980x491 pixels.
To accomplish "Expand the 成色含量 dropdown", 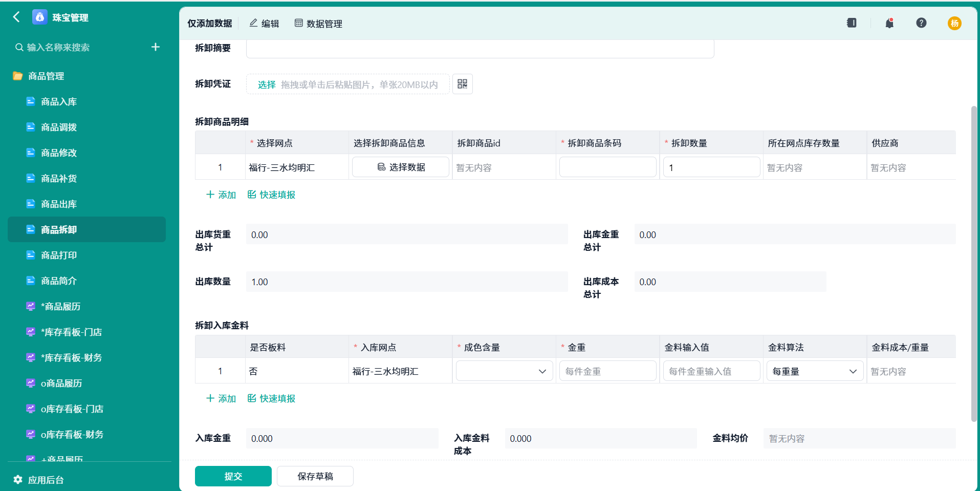I will coord(504,371).
